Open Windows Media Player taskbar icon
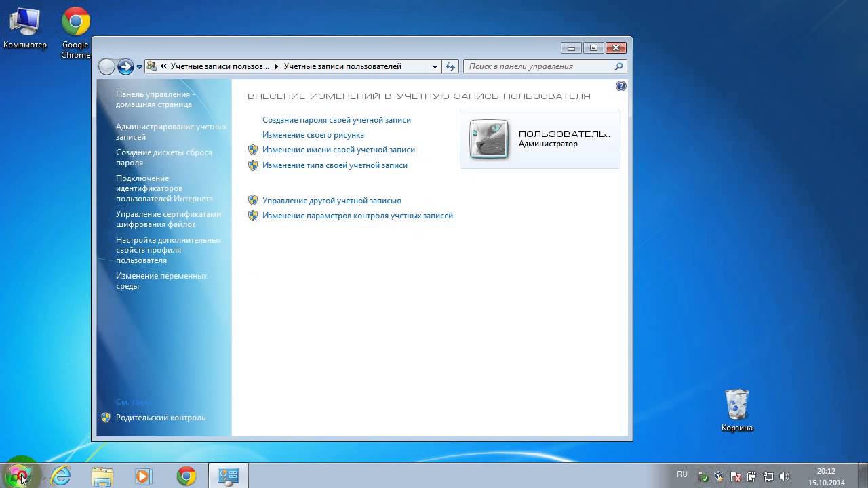868x488 pixels. tap(143, 476)
